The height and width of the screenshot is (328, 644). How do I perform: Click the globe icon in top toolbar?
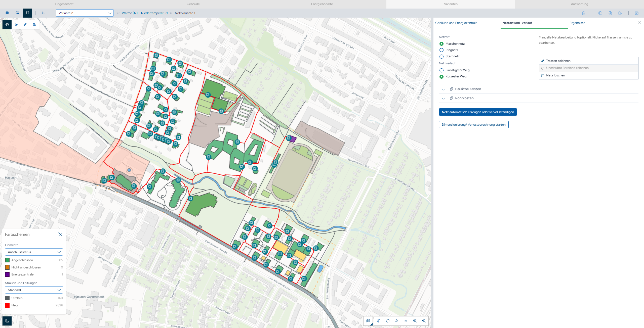[x=600, y=13]
